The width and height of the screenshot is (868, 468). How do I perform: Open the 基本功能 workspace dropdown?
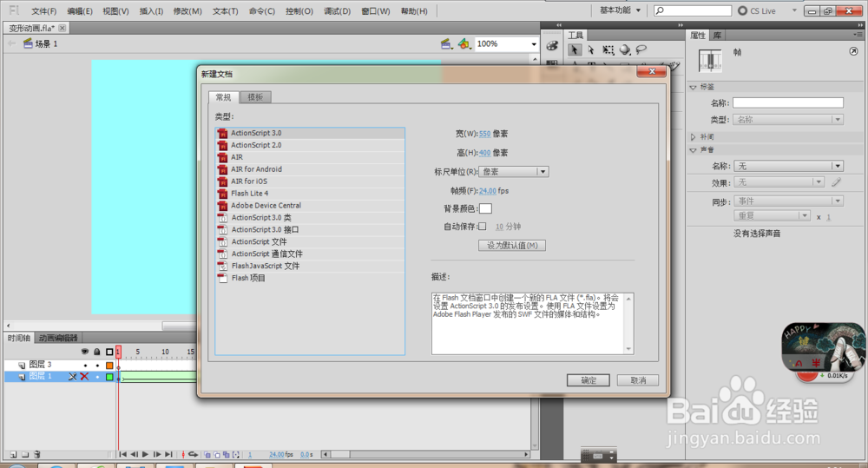point(620,10)
